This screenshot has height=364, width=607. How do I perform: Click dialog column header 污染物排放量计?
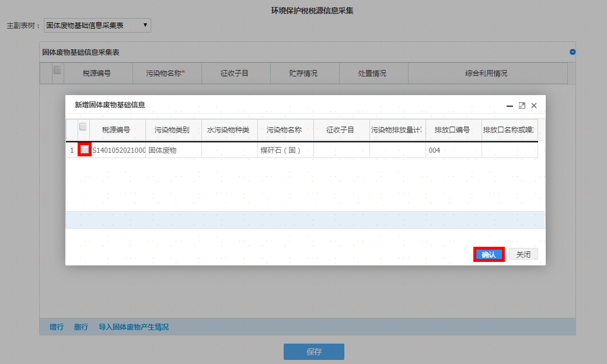click(x=396, y=130)
